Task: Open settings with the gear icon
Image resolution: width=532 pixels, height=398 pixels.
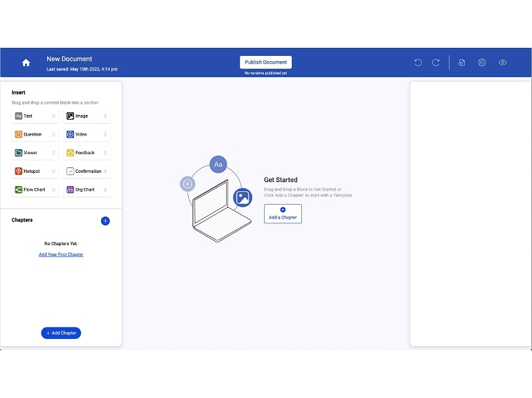Action: point(481,62)
